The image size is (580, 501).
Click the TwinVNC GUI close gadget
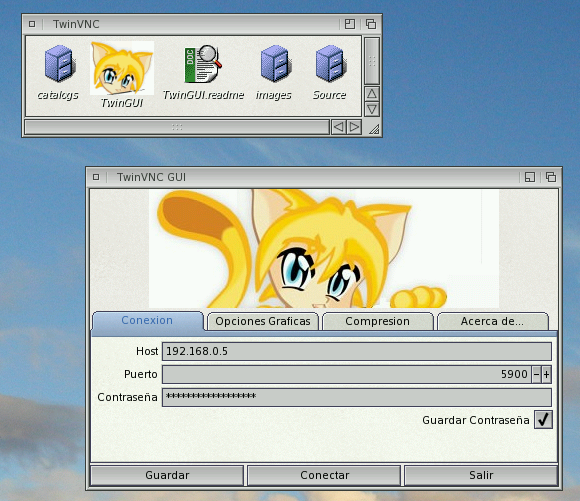point(96,177)
